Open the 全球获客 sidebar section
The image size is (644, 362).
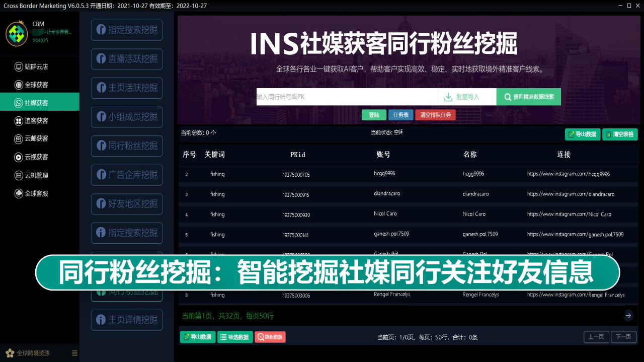[36, 85]
